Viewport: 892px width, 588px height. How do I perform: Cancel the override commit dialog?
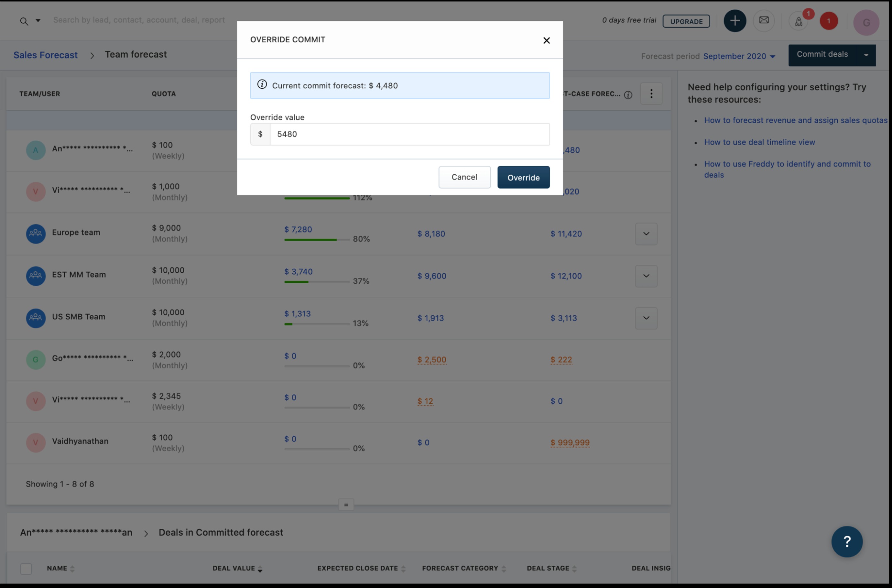pyautogui.click(x=464, y=177)
